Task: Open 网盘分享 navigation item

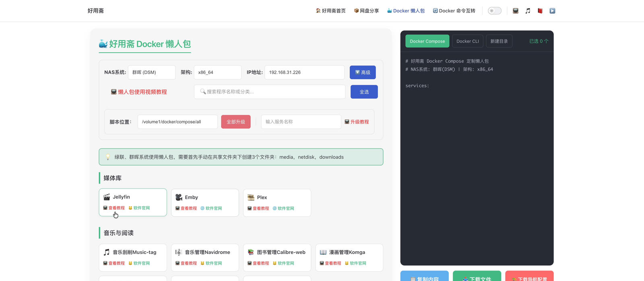Action: [366, 11]
